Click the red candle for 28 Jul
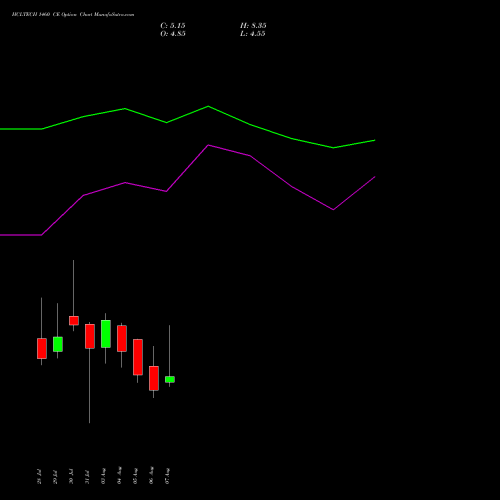Viewport: 500px width, 500px height. (42, 348)
